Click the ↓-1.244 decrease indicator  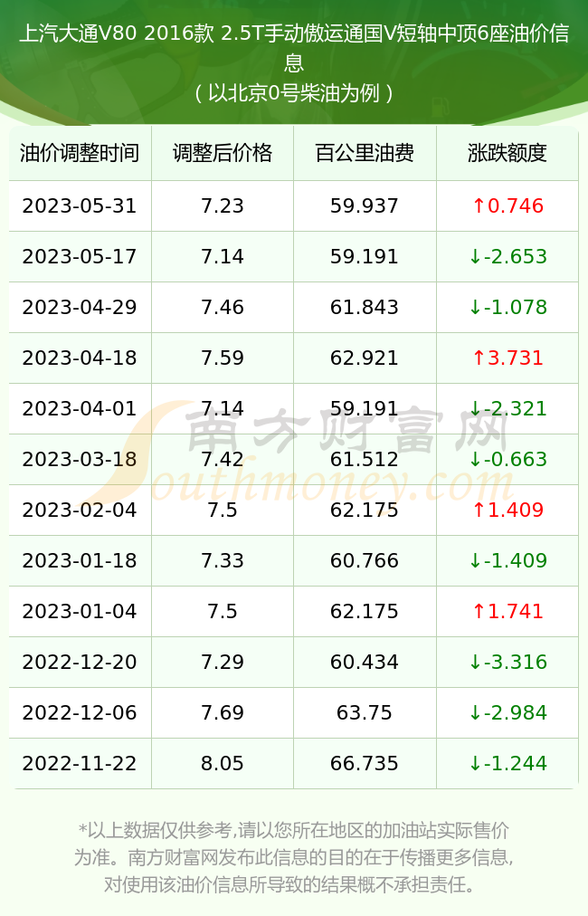pyautogui.click(x=507, y=763)
